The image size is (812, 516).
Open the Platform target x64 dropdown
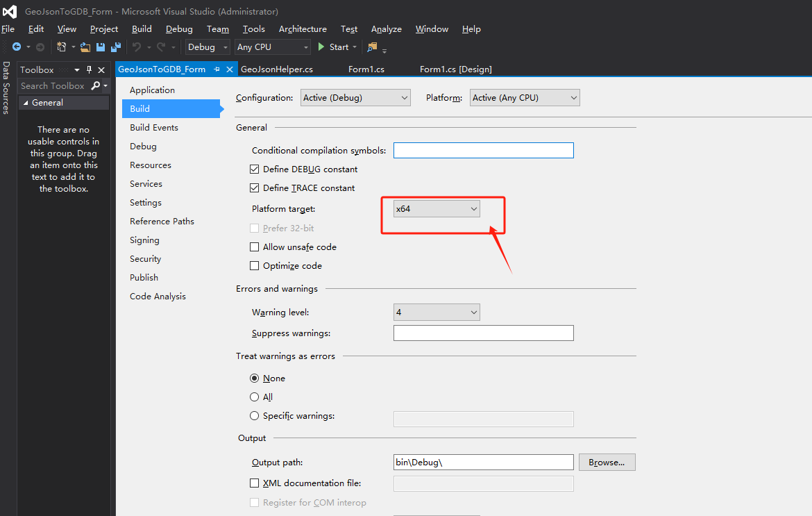click(437, 209)
